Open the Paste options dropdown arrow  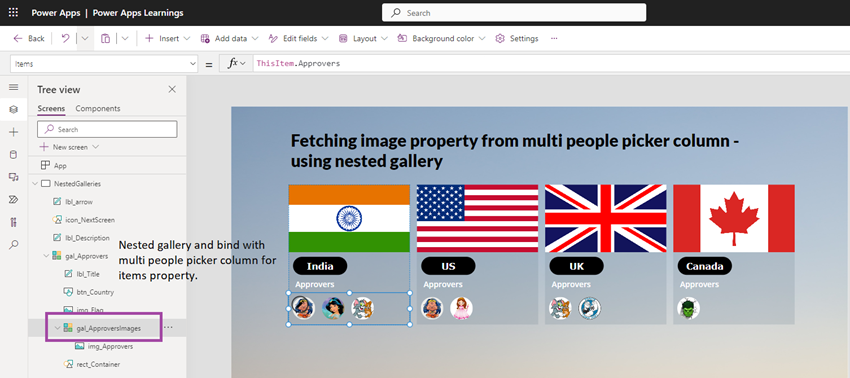[125, 39]
